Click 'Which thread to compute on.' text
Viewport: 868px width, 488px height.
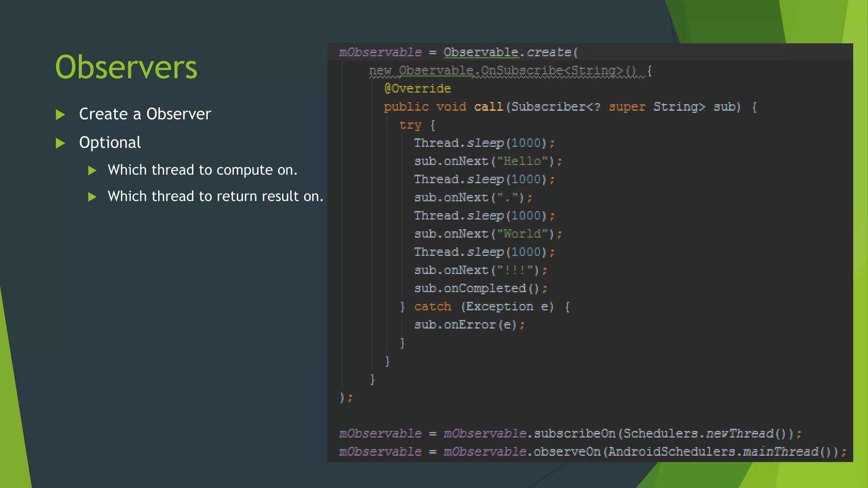tap(202, 170)
